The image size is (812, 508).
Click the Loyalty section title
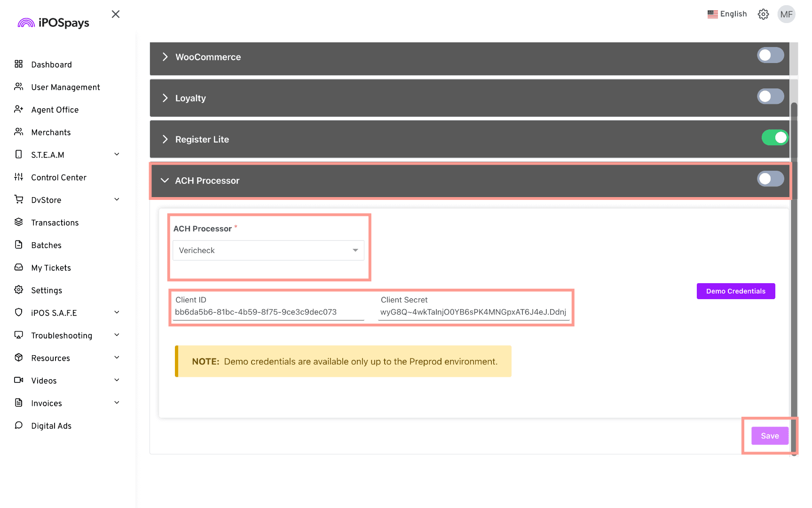[x=190, y=98]
